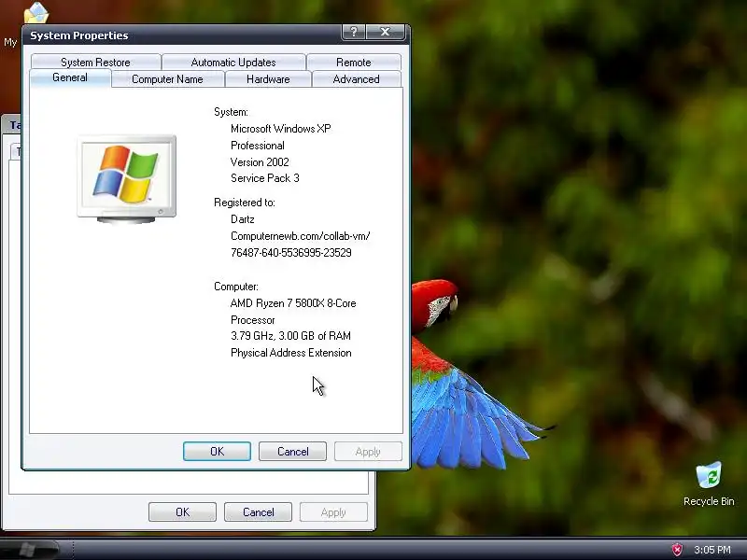The width and height of the screenshot is (747, 560).
Task: Click the text 'Computernewb.com/collab-vm/'
Action: [300, 236]
